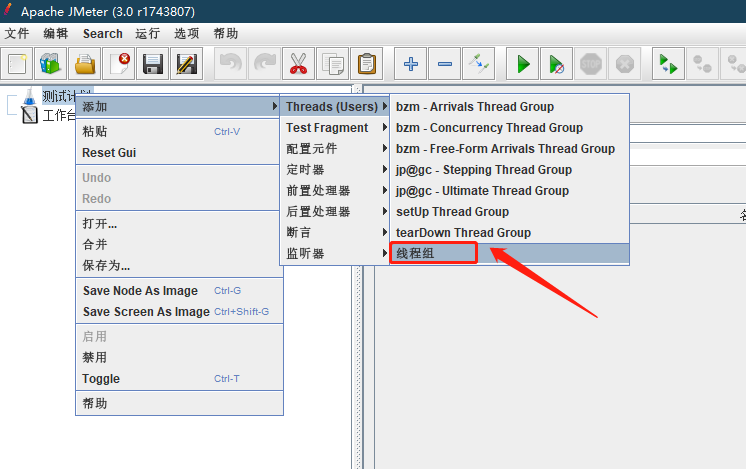The width and height of the screenshot is (746, 469).
Task: Click the Shutdown X toolbar icon
Action: [625, 63]
